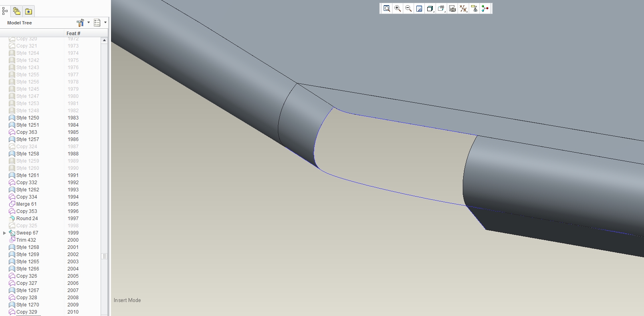644x316 pixels.
Task: Click the Zoom Out magnifier icon
Action: coord(408,8)
